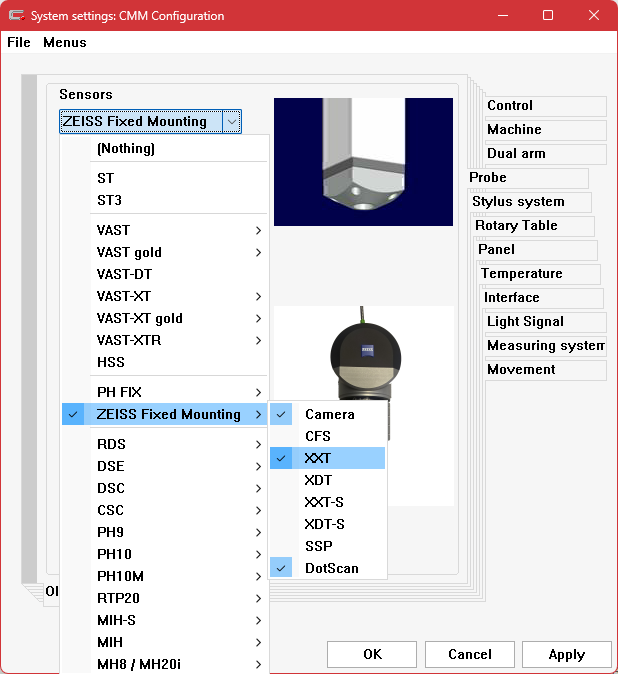Open the RTP20 submenu
Image resolution: width=618 pixels, height=674 pixels.
tap(165, 598)
